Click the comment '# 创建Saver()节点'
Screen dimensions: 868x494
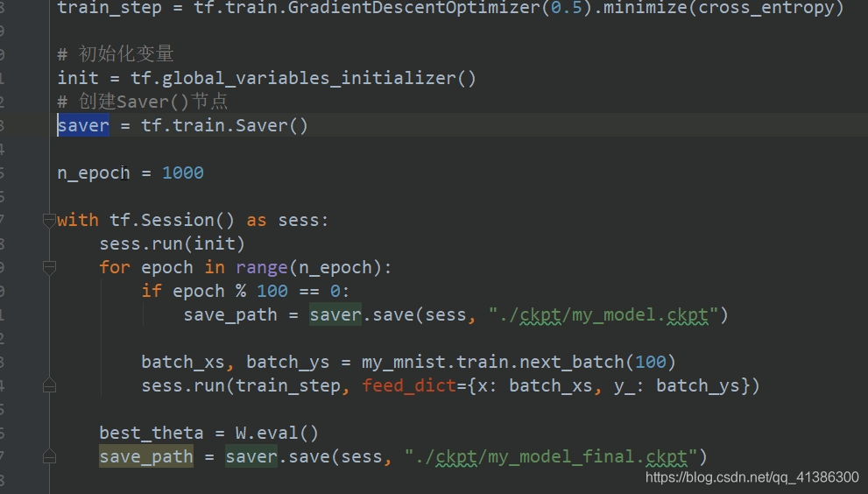click(142, 102)
